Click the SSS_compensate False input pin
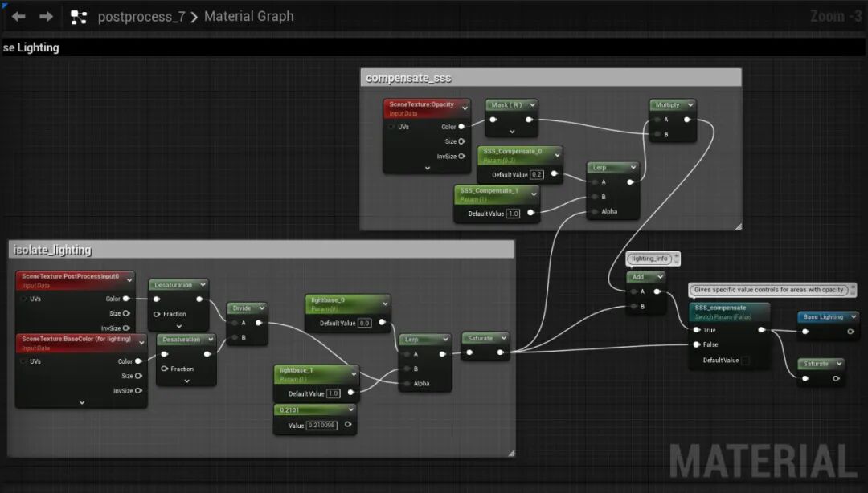The image size is (868, 493). point(696,344)
